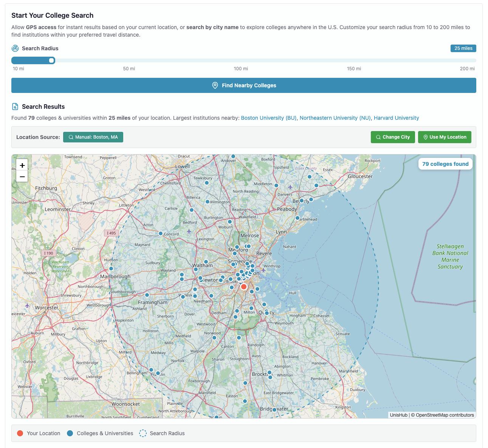Click the Search Radius target icon
Screen dimensions: 488x448
(15, 48)
